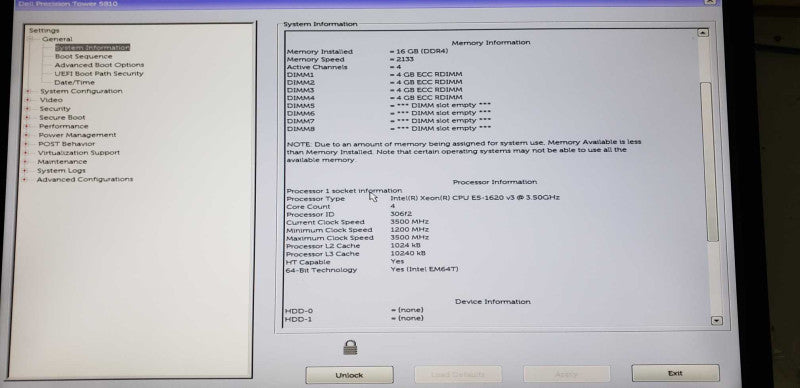
Task: Click the Processor L2 Cache row
Action: click(x=354, y=246)
